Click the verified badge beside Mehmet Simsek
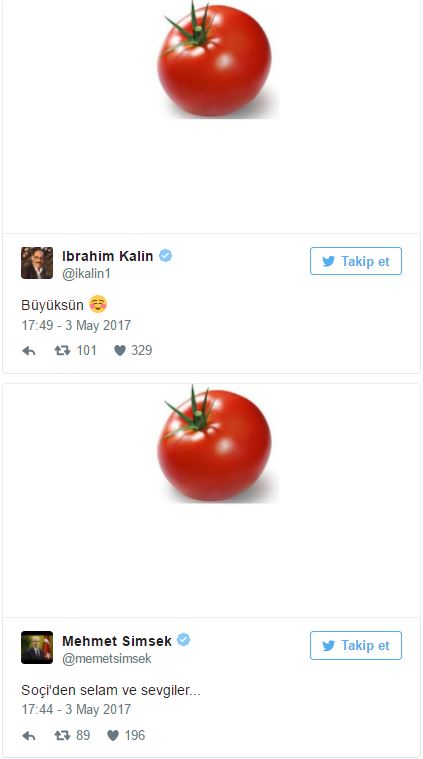This screenshot has width=423, height=759. tap(183, 640)
